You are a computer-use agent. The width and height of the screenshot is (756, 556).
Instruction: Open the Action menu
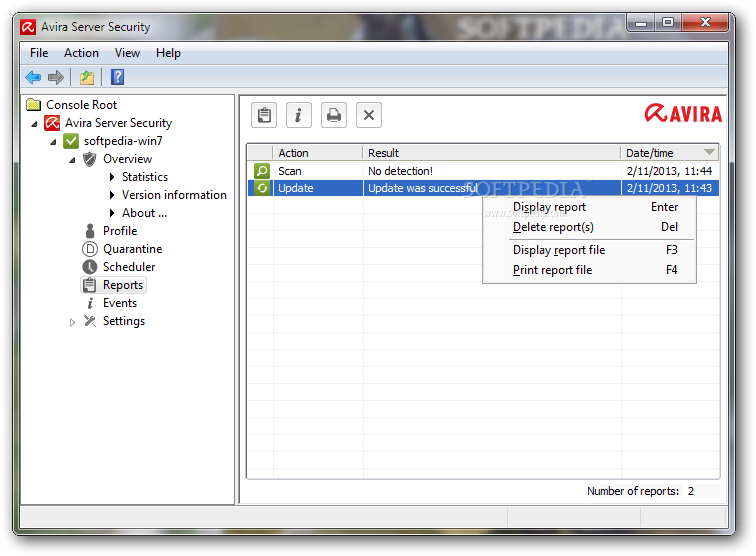click(81, 53)
